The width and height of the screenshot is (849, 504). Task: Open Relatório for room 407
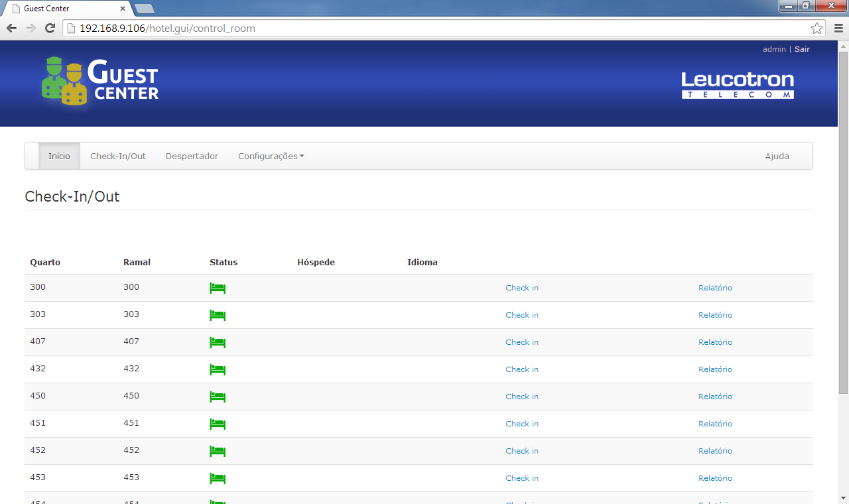point(715,342)
